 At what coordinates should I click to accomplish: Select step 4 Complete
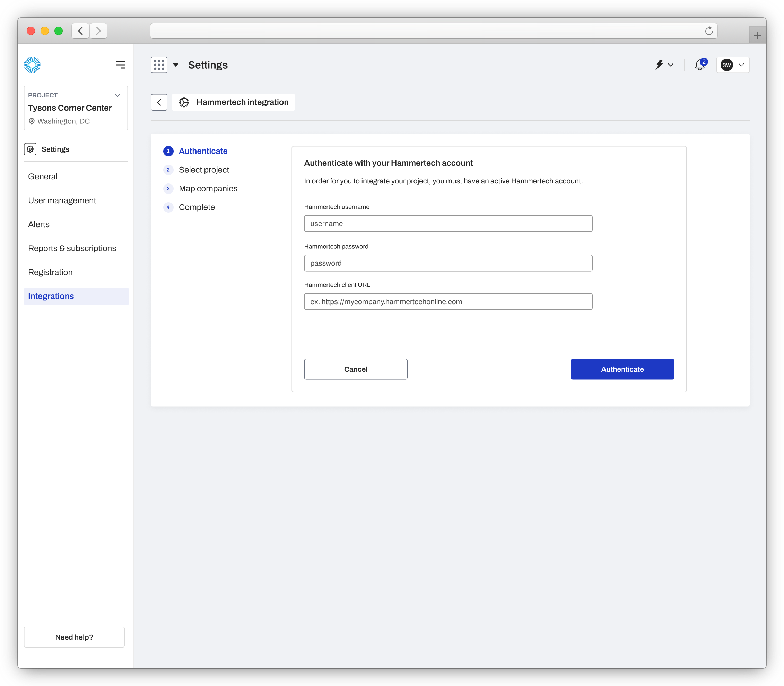pos(189,207)
